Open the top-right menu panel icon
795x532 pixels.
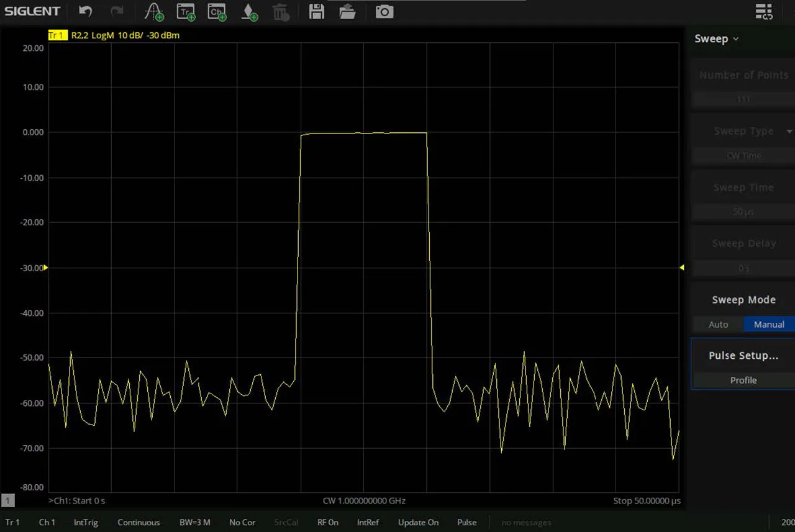pos(763,12)
